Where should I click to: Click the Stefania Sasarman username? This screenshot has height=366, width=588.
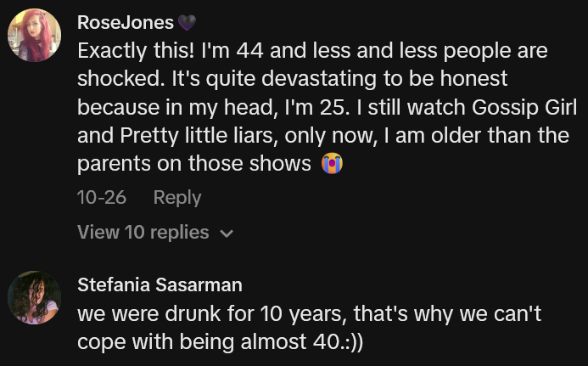[x=160, y=284]
